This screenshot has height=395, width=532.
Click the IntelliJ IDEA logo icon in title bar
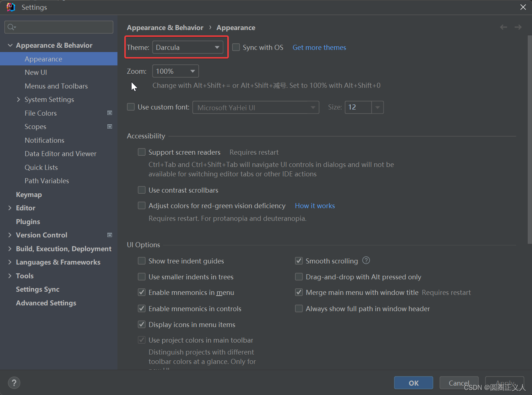11,7
